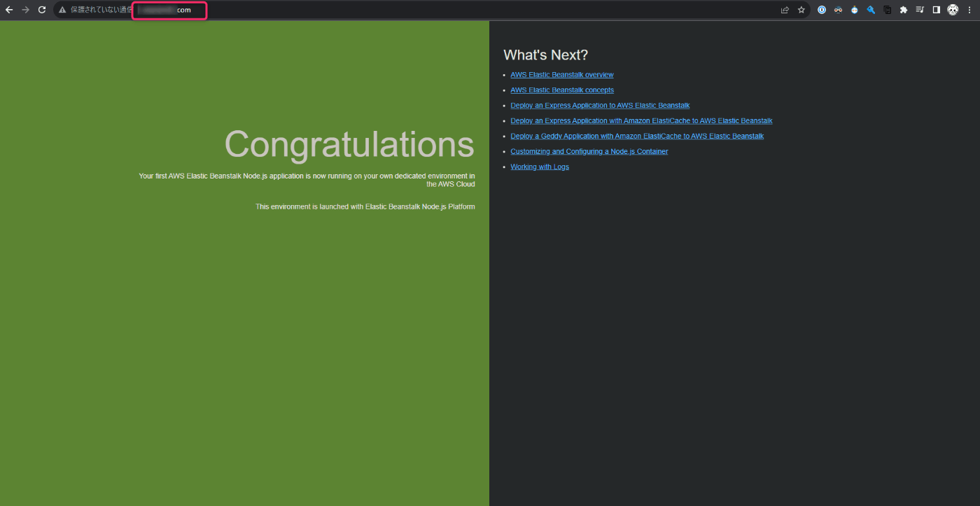
Task: Open the dark copy-documents extension icon
Action: [x=887, y=10]
